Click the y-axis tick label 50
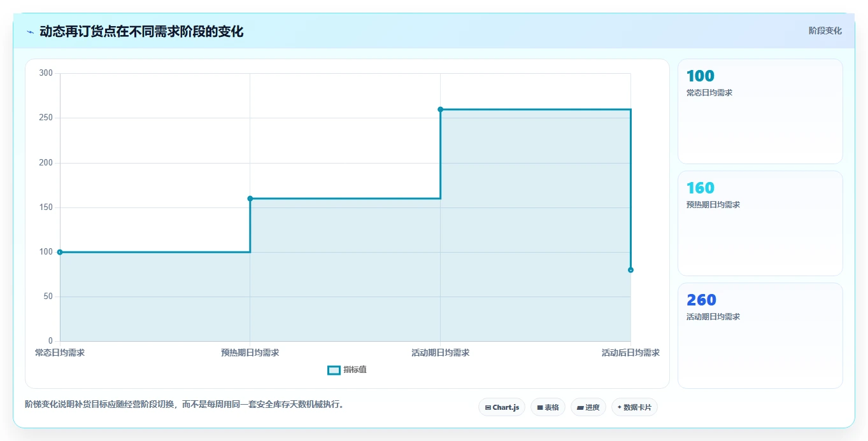The width and height of the screenshot is (868, 441). (x=48, y=297)
